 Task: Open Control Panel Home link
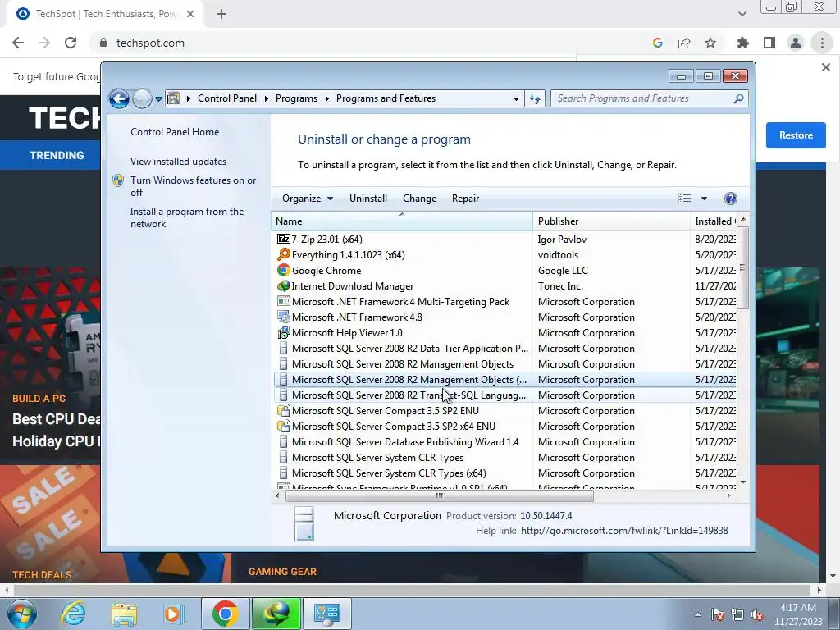coord(175,132)
